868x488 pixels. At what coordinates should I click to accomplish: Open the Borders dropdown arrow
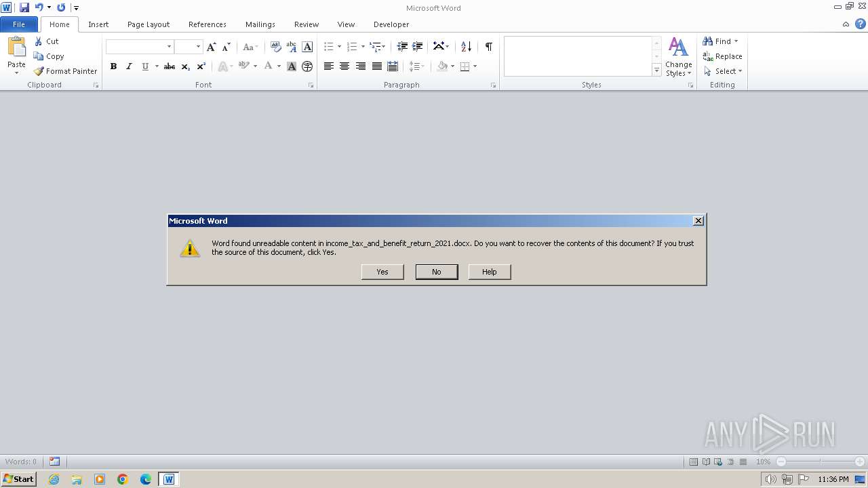(x=475, y=66)
